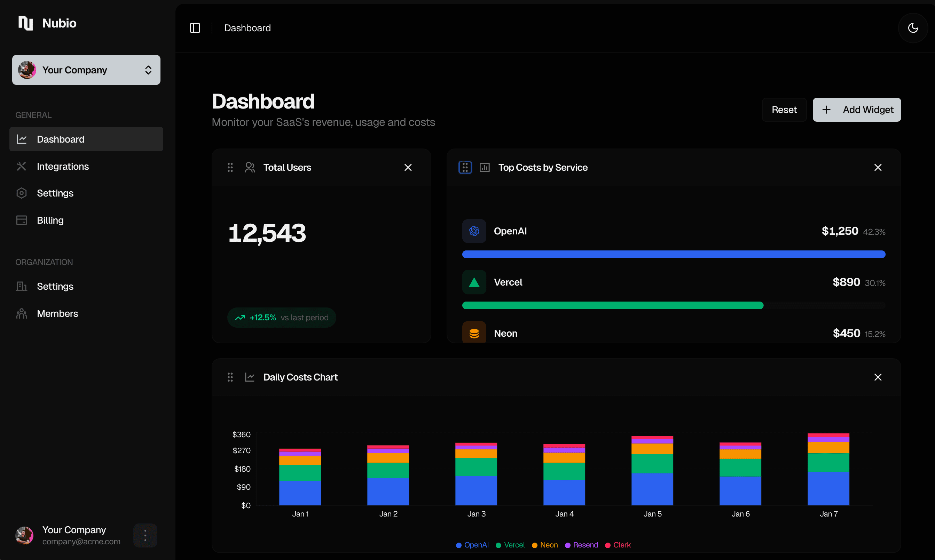Toggle OpenAI series in chart legend
Image resolution: width=935 pixels, height=560 pixels.
[x=472, y=545]
